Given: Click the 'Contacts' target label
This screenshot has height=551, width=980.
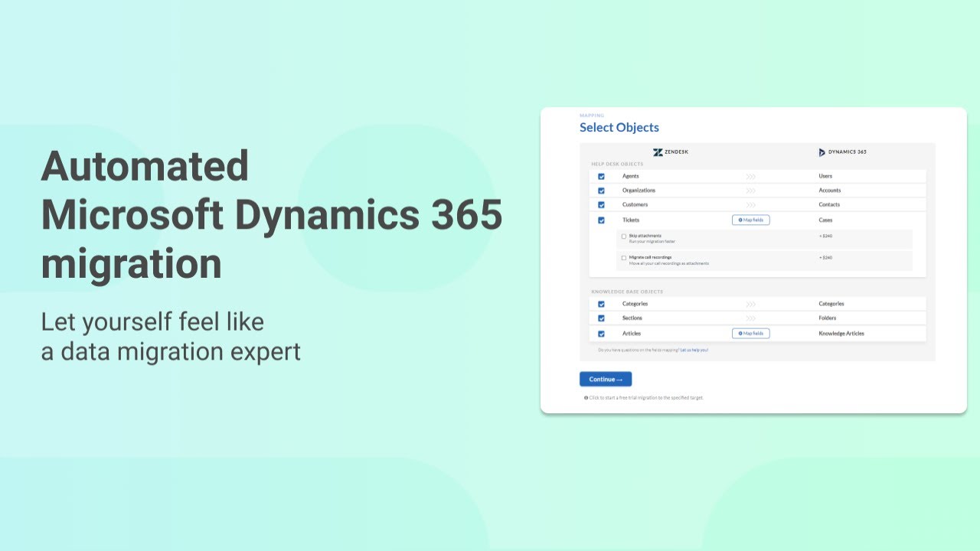Looking at the screenshot, I should click(x=829, y=205).
